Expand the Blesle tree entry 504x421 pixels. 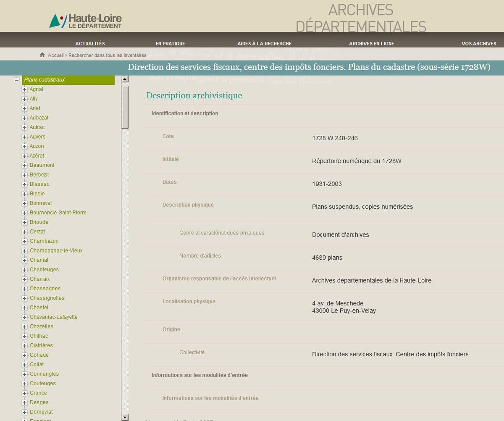coord(24,194)
